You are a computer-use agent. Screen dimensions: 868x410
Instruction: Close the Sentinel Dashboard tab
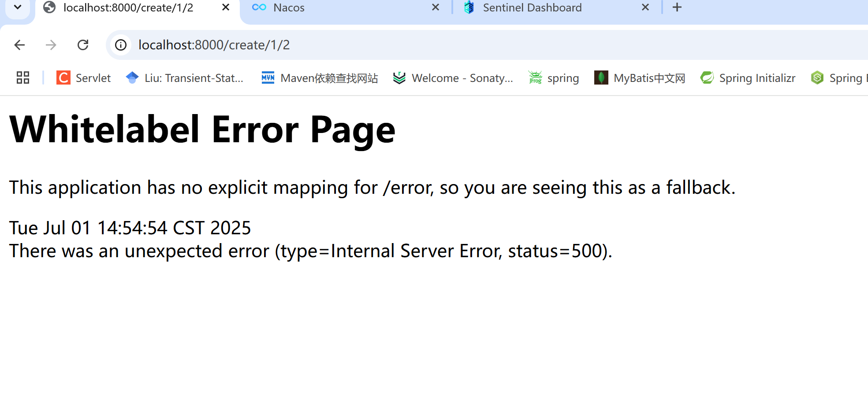[645, 7]
